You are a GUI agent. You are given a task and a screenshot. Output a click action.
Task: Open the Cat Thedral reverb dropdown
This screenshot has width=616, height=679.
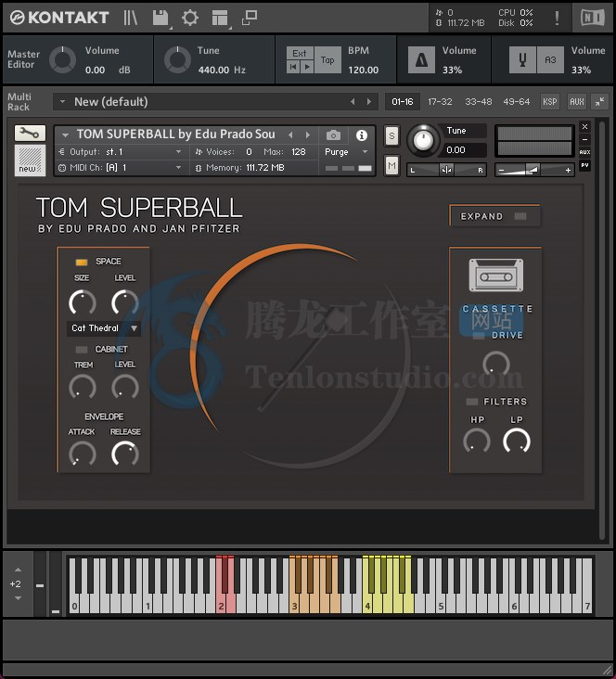pos(104,328)
